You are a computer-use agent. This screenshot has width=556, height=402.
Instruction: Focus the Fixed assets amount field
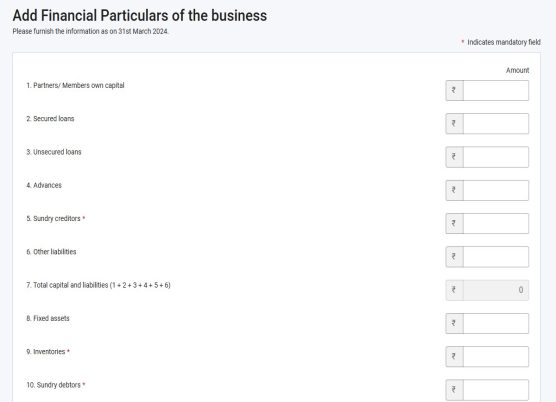496,323
